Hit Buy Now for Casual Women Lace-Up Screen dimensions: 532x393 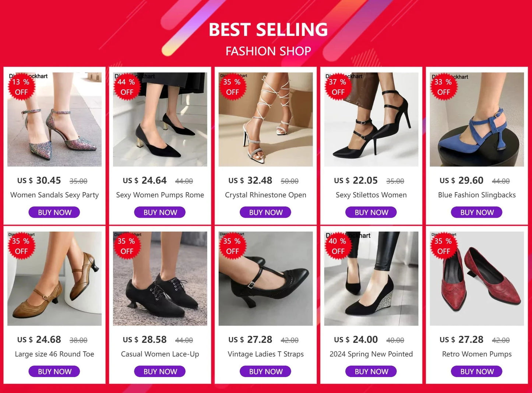click(x=160, y=372)
